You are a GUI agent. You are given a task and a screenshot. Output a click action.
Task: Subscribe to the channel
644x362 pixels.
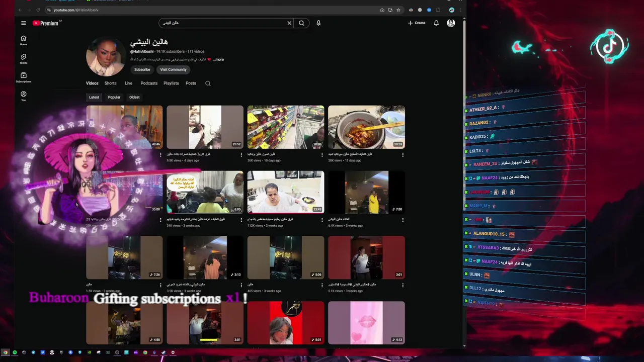(142, 70)
